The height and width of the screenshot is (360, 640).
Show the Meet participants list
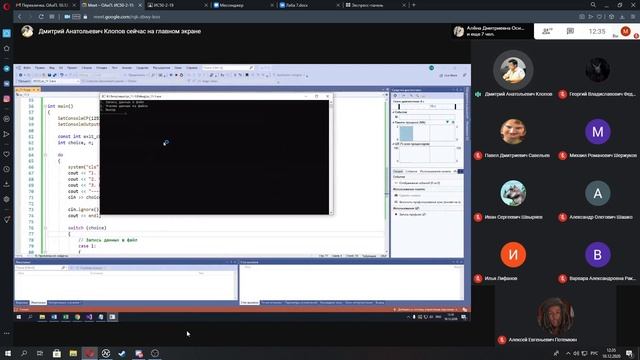pyautogui.click(x=547, y=31)
